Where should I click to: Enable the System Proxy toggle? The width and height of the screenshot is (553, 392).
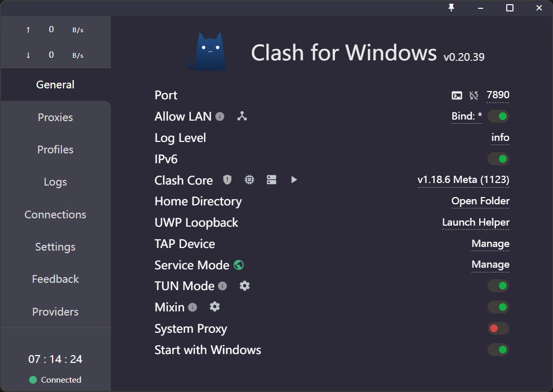click(x=498, y=329)
